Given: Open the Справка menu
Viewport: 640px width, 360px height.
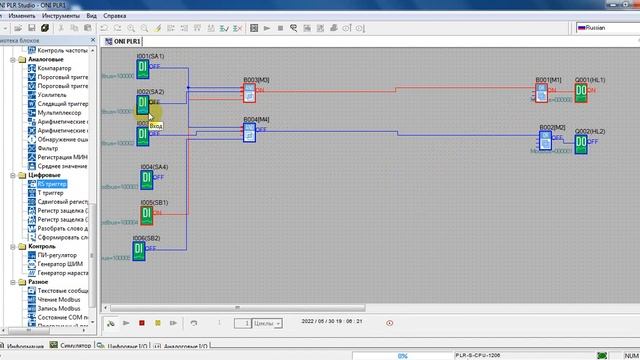Looking at the screenshot, I should pos(115,16).
